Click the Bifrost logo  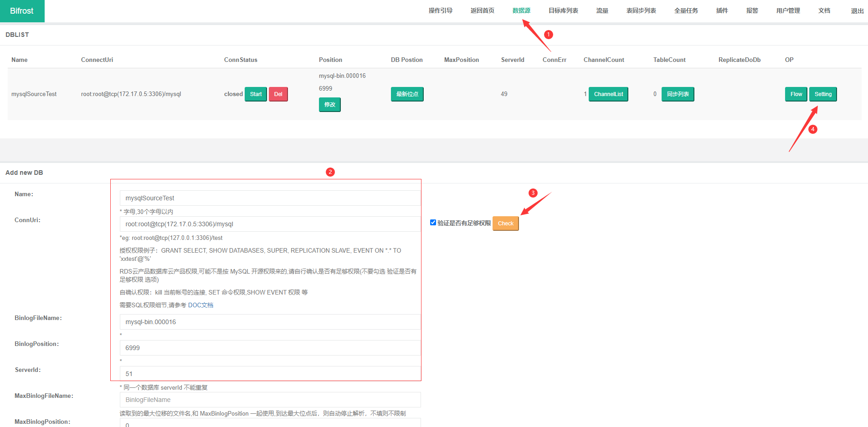[x=22, y=11]
